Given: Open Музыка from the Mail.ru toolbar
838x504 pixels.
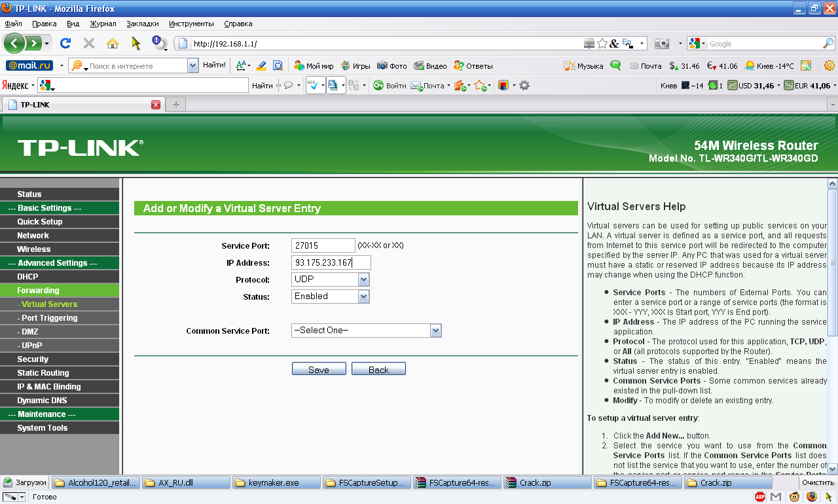Looking at the screenshot, I should [x=584, y=66].
